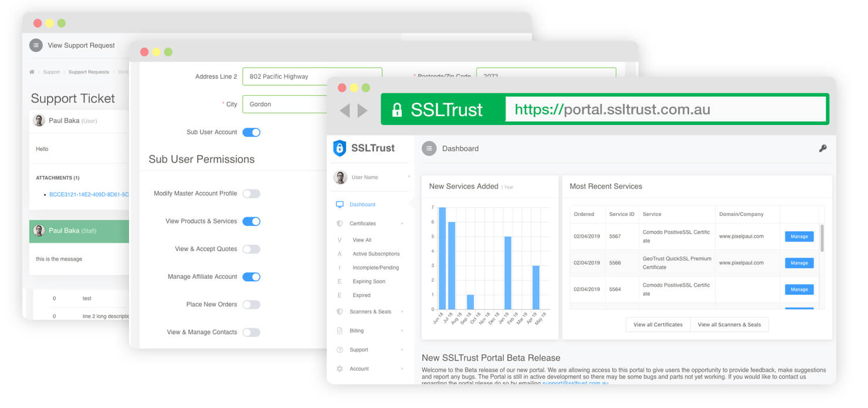This screenshot has height=408, width=868.
Task: Click the SSLTrust shield logo in sidebar
Action: pos(340,148)
